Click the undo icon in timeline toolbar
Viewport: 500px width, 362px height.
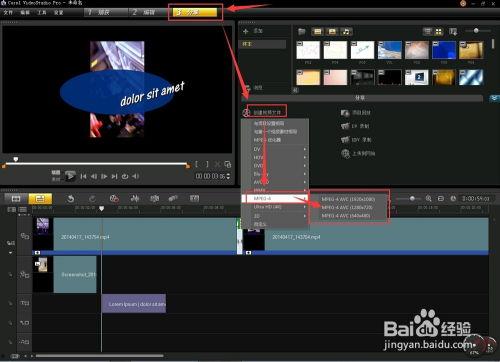point(71,199)
